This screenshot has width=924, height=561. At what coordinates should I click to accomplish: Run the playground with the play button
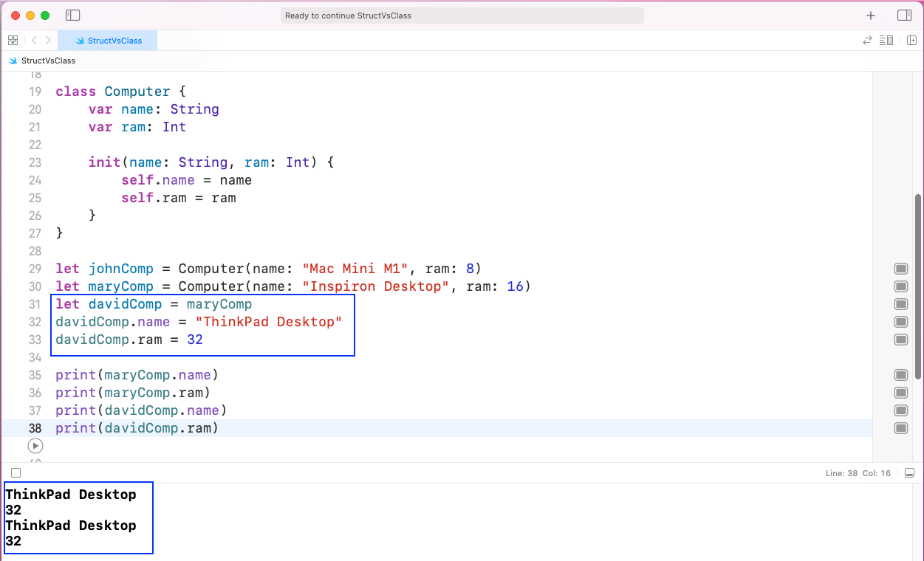coord(35,446)
